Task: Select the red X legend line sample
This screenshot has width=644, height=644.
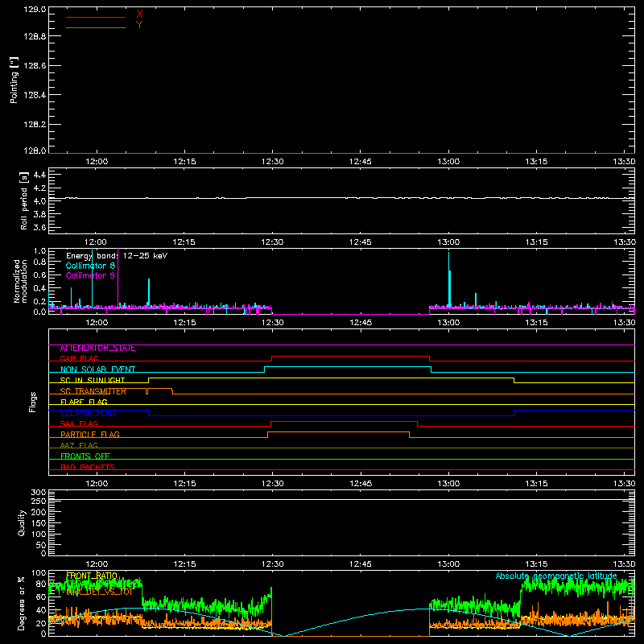Action: (96, 17)
